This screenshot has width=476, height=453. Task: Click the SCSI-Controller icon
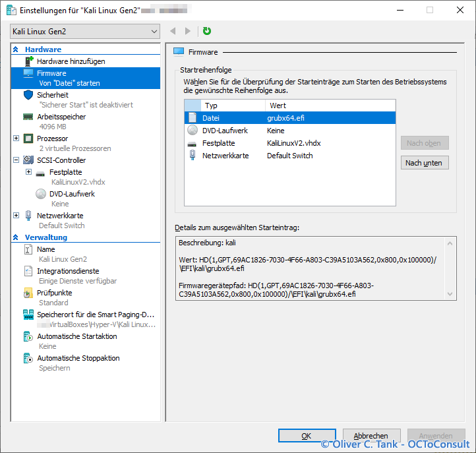[28, 160]
